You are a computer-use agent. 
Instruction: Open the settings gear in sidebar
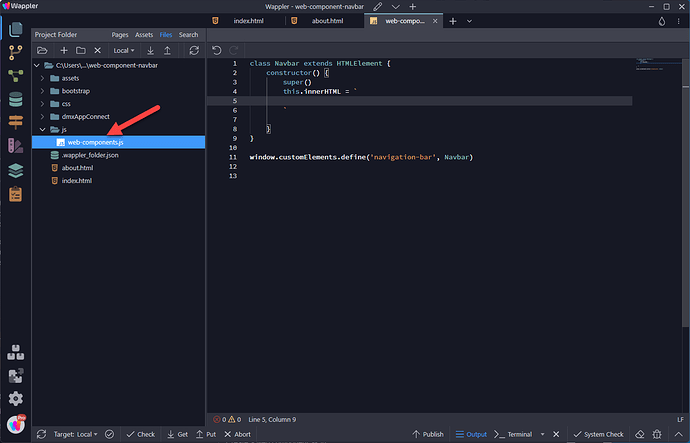tap(16, 399)
